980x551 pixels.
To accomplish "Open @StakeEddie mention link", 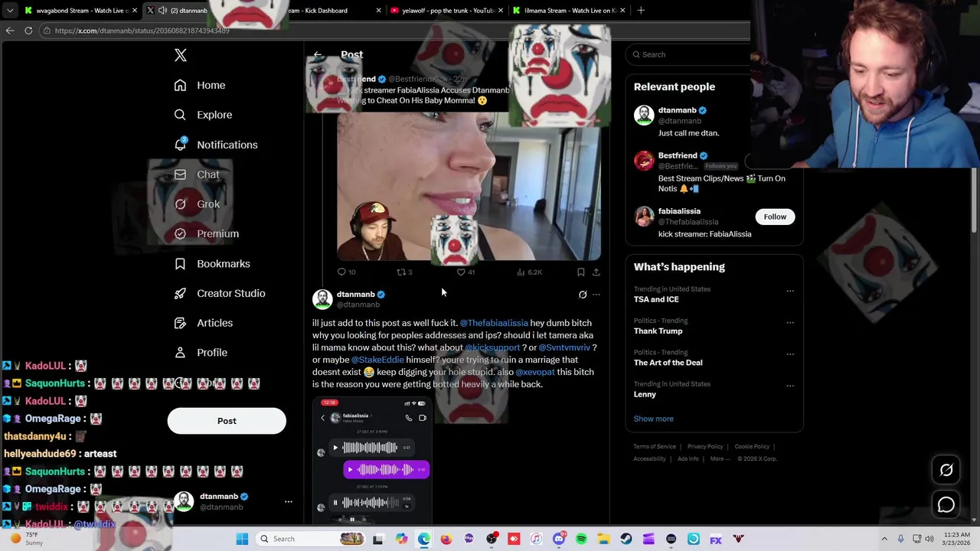I will click(377, 360).
